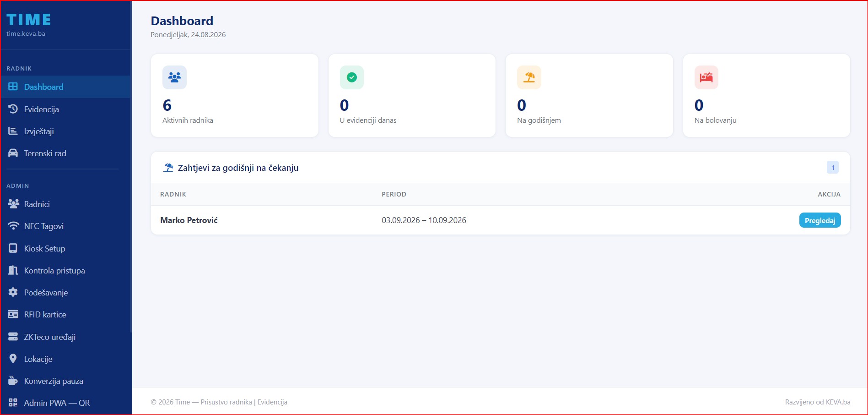Open the Dashboard menu item
The width and height of the screenshot is (868, 415).
pyautogui.click(x=65, y=87)
